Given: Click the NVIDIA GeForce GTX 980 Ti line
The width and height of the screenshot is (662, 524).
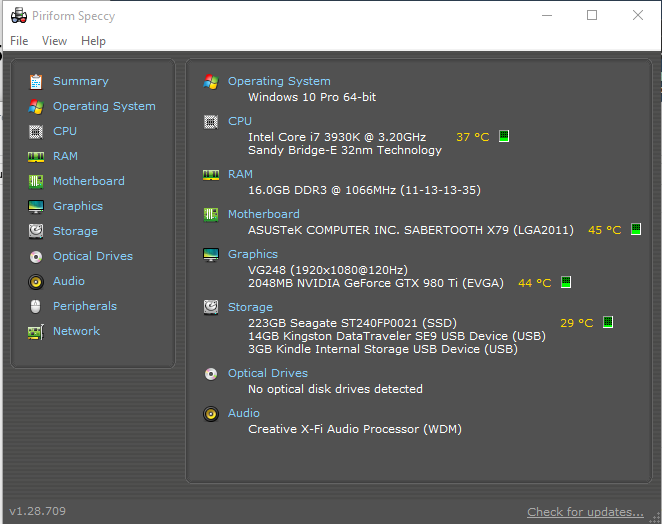Looking at the screenshot, I should point(376,283).
